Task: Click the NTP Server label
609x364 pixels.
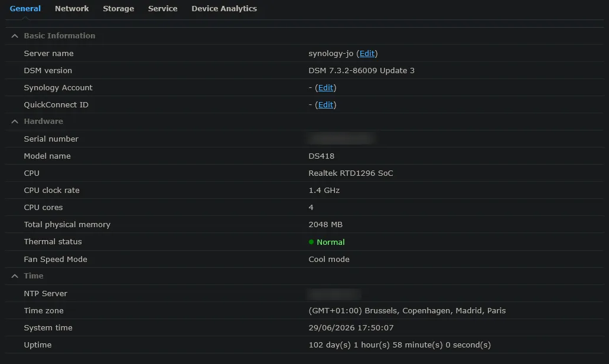Action: pos(45,293)
